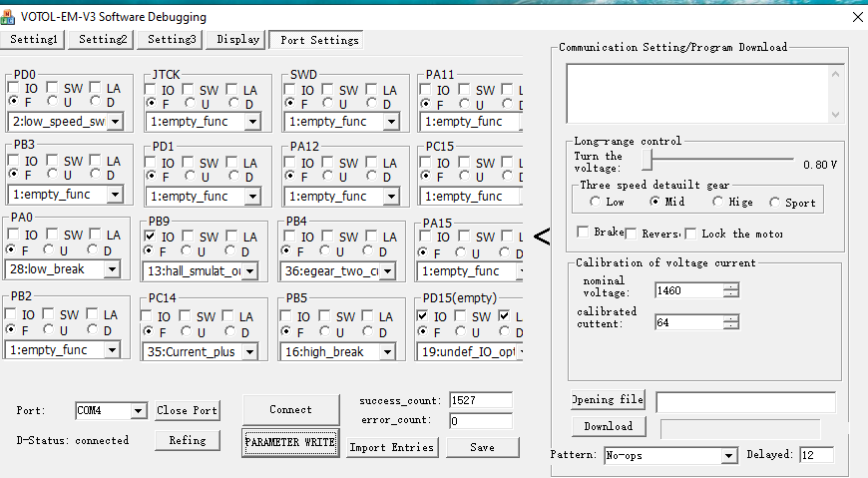The image size is (868, 478).
Task: Open the Pattern No-ops dropdown
Action: [728, 456]
